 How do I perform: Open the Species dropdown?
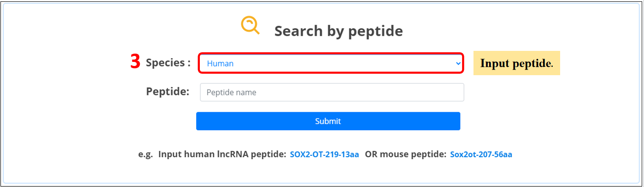point(330,64)
